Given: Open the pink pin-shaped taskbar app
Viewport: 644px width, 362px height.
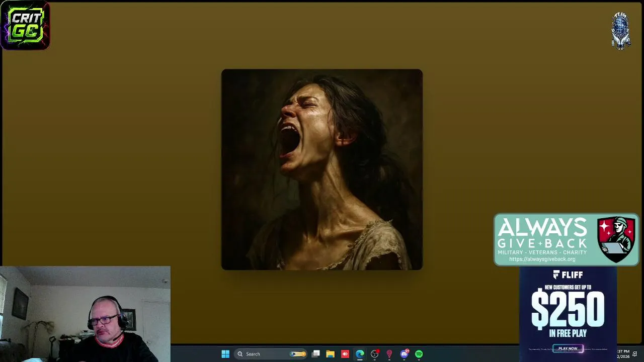Looking at the screenshot, I should (x=389, y=354).
